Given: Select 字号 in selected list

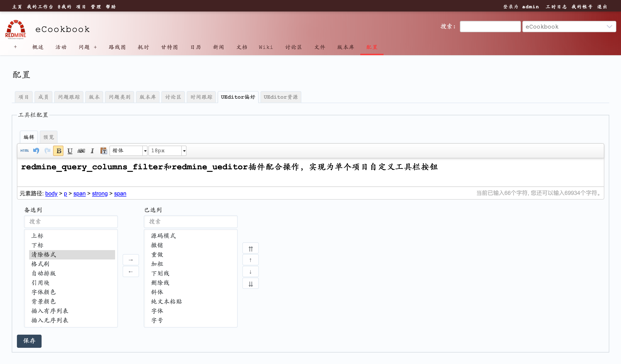Looking at the screenshot, I should tap(192, 320).
